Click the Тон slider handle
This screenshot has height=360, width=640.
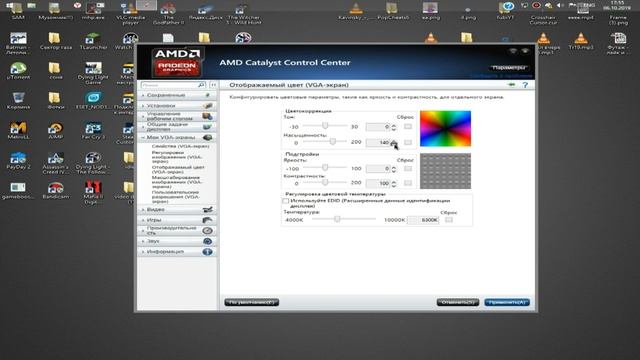(x=325, y=126)
